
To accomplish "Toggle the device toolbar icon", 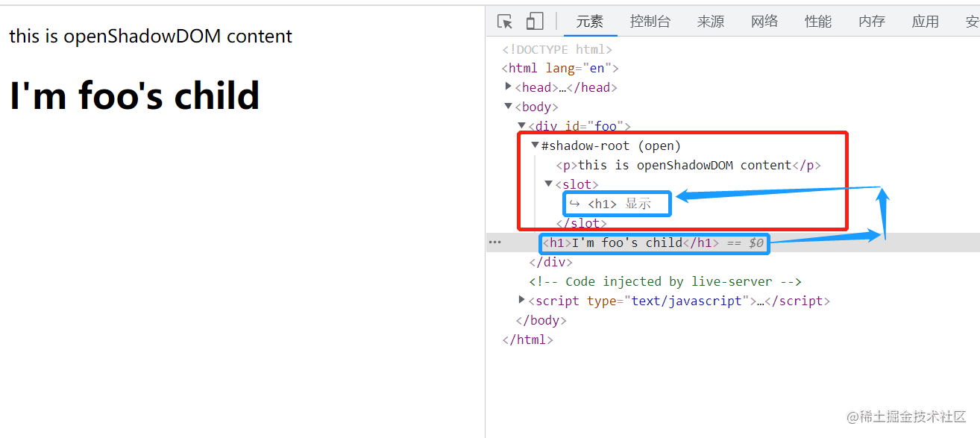I will pos(534,22).
